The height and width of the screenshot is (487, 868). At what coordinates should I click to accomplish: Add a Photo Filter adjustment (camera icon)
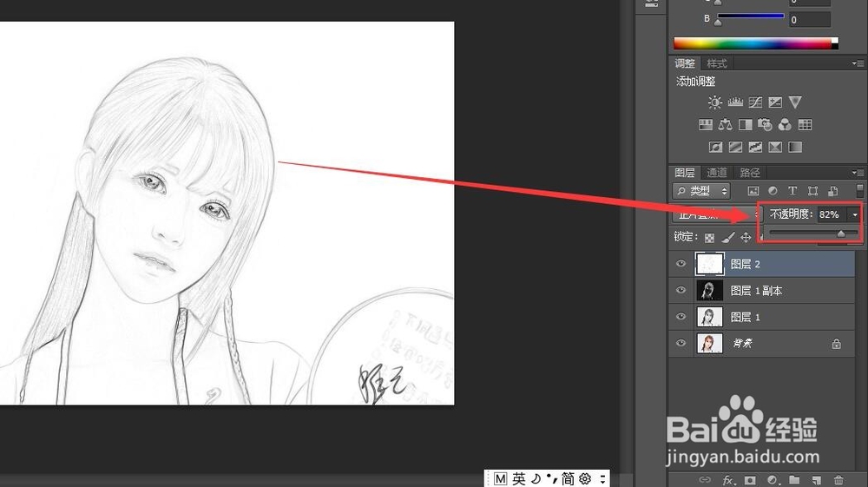[765, 124]
